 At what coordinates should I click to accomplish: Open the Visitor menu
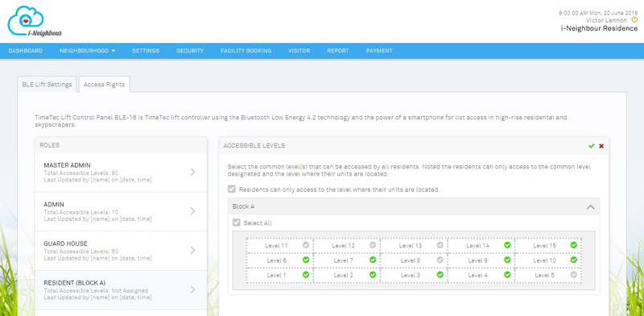point(299,51)
